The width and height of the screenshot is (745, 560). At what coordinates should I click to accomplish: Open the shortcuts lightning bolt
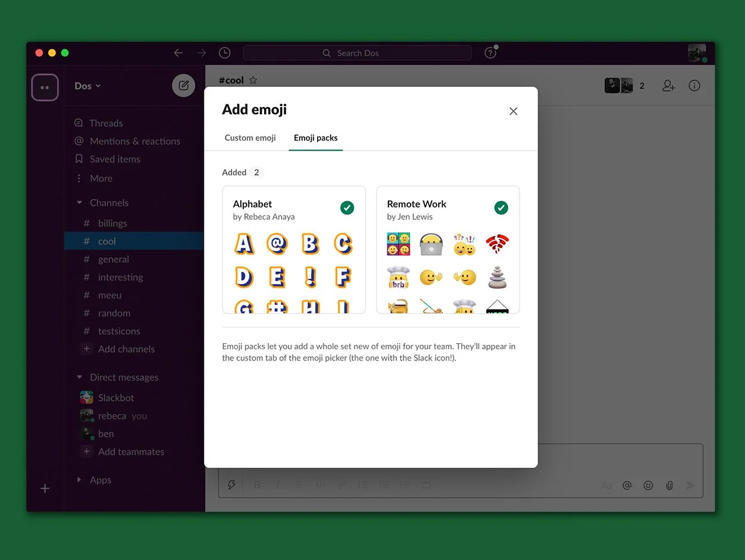[x=232, y=485]
